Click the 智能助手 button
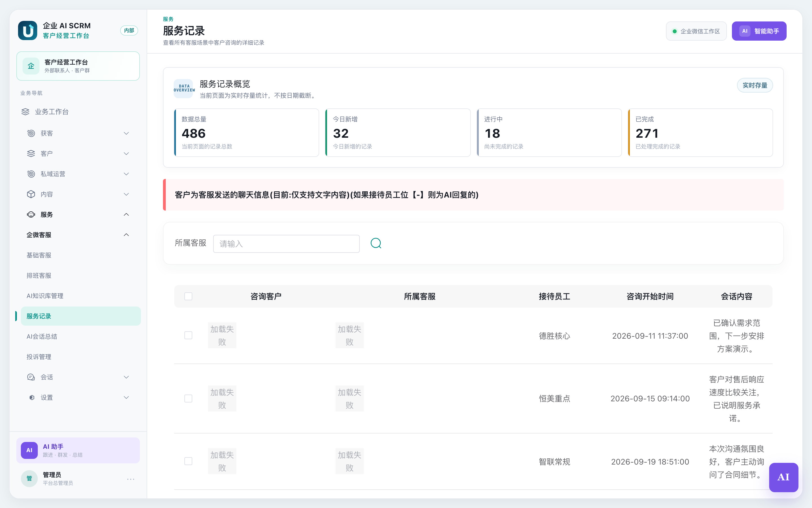 coord(759,31)
